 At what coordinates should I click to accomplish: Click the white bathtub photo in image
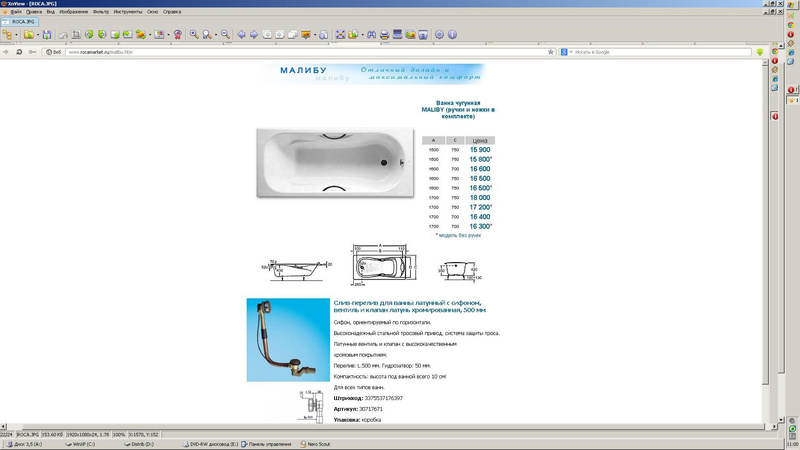click(x=335, y=162)
